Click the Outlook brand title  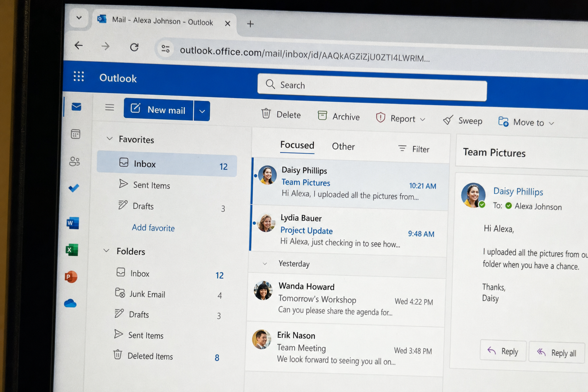click(x=118, y=78)
